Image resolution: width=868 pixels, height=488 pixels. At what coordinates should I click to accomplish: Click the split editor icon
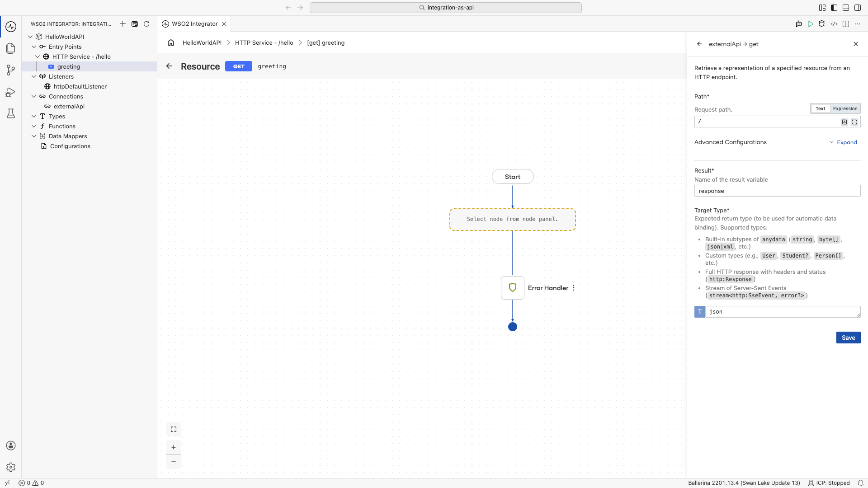pos(846,24)
